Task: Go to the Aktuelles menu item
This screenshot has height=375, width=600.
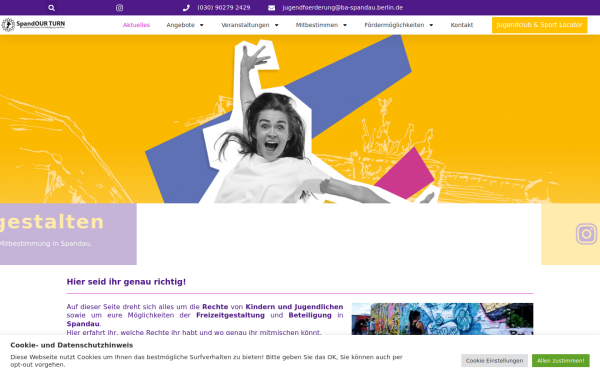Action: [x=136, y=25]
